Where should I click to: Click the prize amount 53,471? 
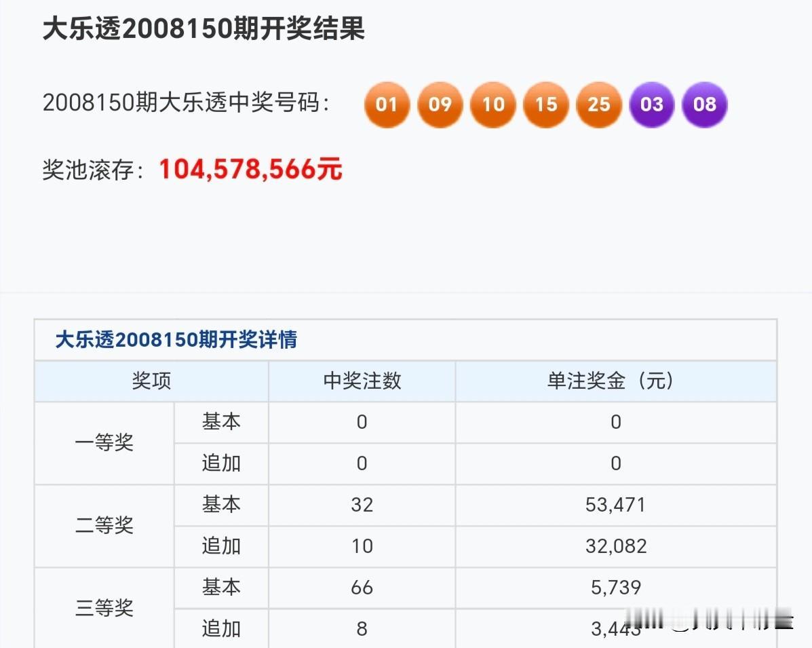[616, 505]
